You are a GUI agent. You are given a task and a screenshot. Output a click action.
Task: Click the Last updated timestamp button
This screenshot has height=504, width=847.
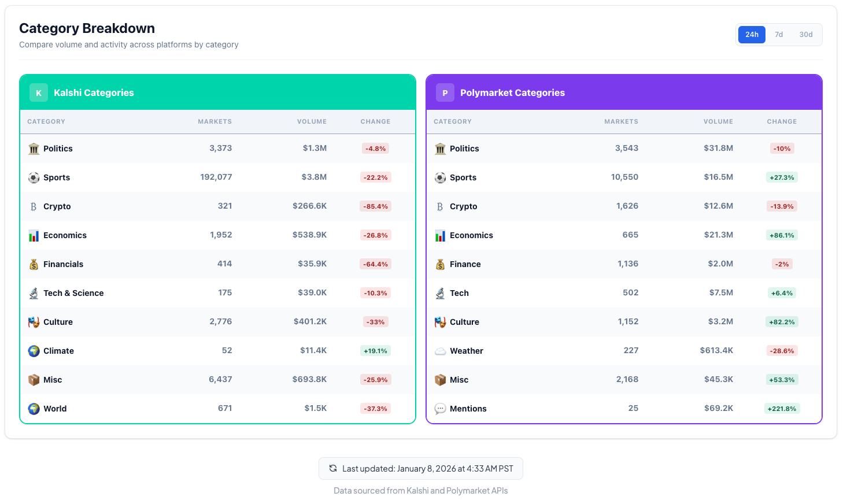click(x=421, y=468)
